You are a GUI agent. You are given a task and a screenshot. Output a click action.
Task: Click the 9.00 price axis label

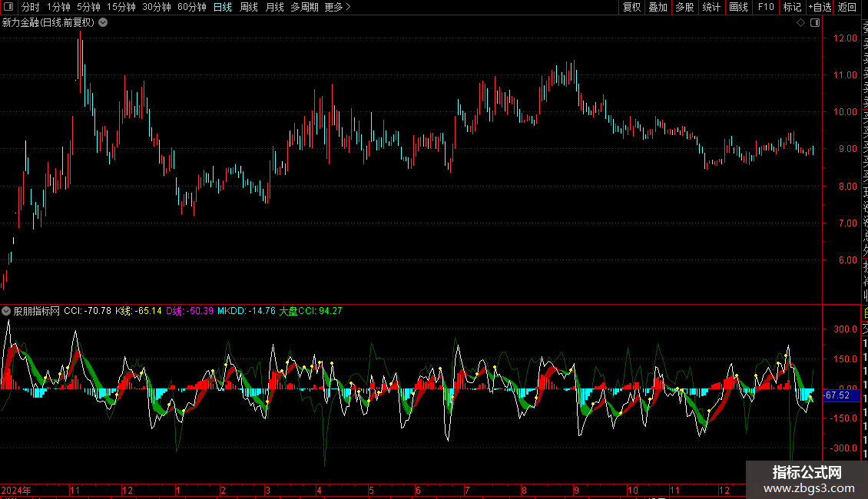click(847, 149)
